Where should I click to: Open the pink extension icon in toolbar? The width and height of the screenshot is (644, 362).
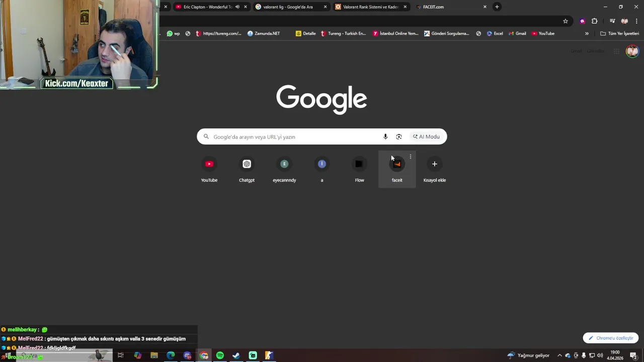click(583, 21)
